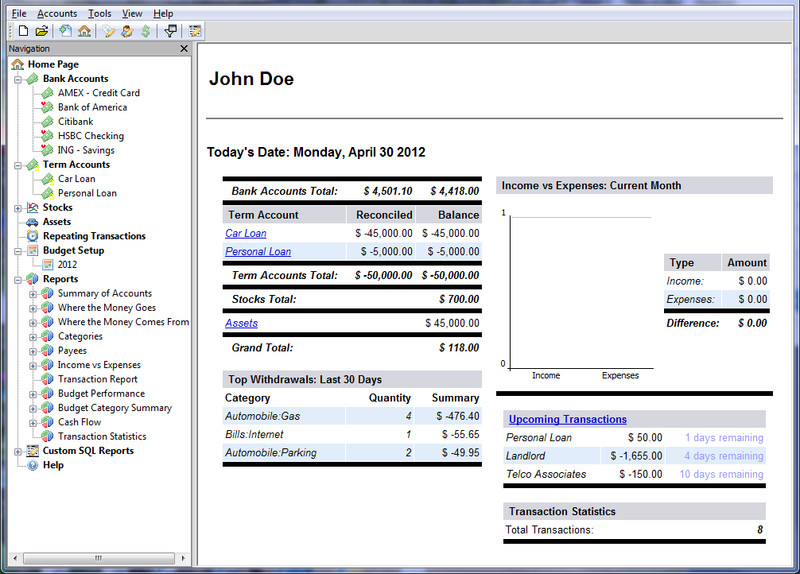Click the Custom SQL Reports icon
Screen dimensions: 800x574
33,451
